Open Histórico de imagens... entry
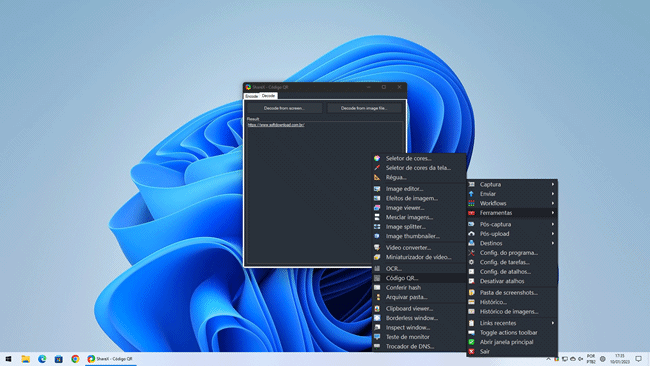 coord(512,311)
